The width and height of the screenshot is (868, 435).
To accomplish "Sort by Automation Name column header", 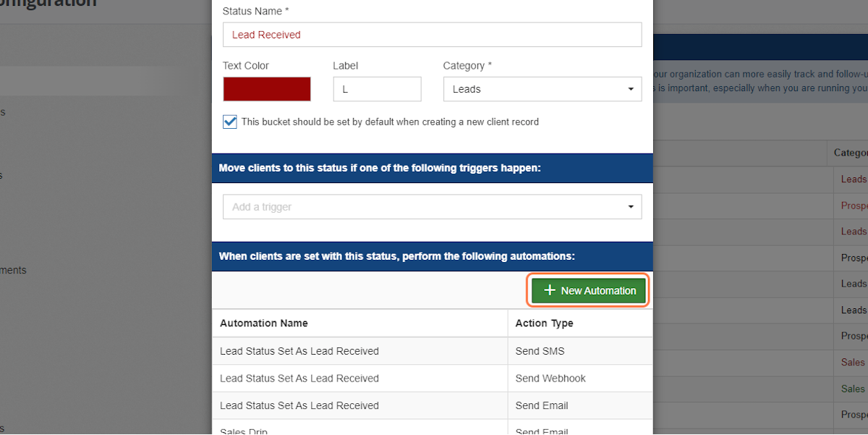I will [x=264, y=324].
